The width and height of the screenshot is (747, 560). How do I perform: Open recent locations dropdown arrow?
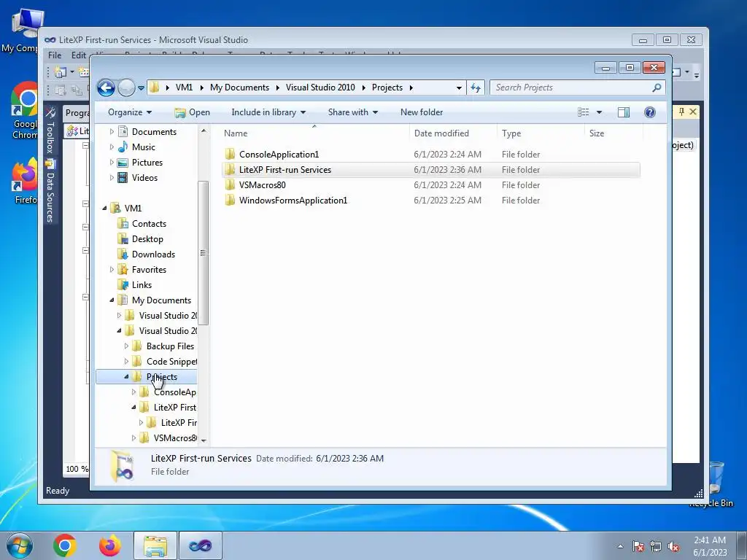tap(141, 88)
